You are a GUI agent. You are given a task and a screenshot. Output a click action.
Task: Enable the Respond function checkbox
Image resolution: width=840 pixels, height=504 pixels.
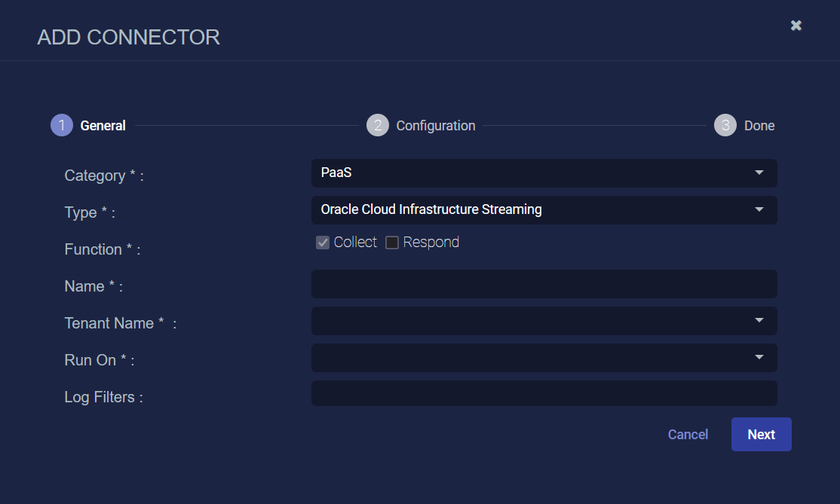tap(392, 243)
